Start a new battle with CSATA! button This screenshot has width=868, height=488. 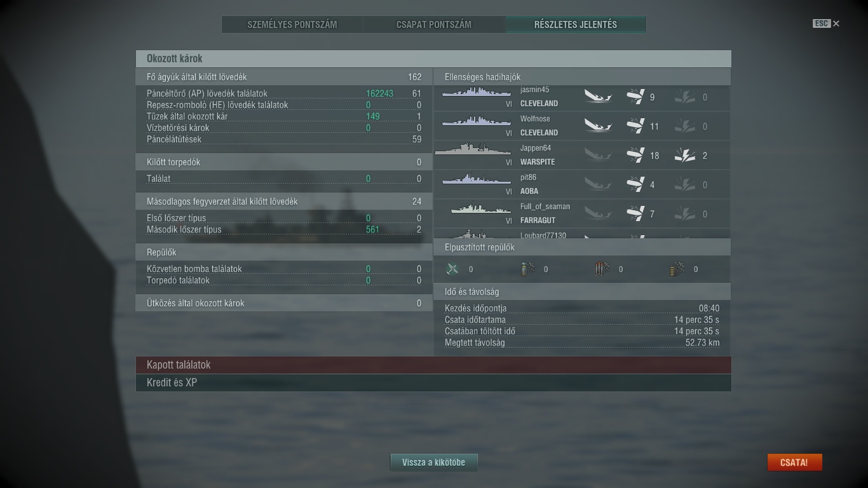(x=794, y=463)
